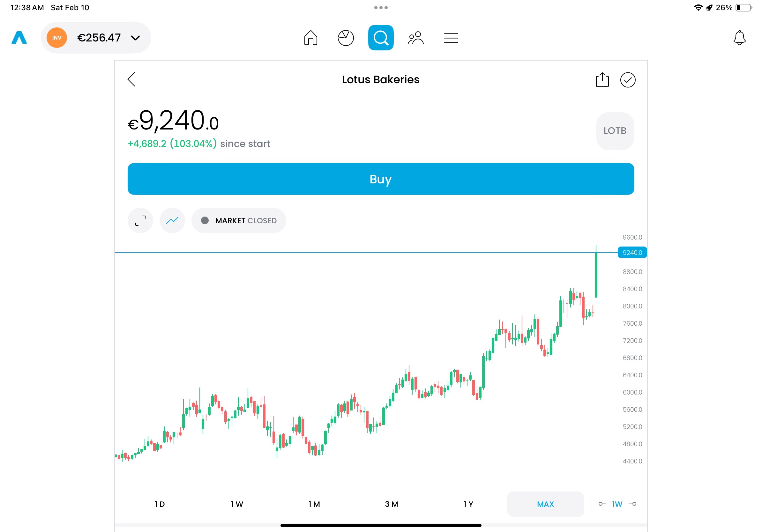Viewport: 762px width, 532px height.
Task: Go back using the left chevron
Action: [132, 80]
